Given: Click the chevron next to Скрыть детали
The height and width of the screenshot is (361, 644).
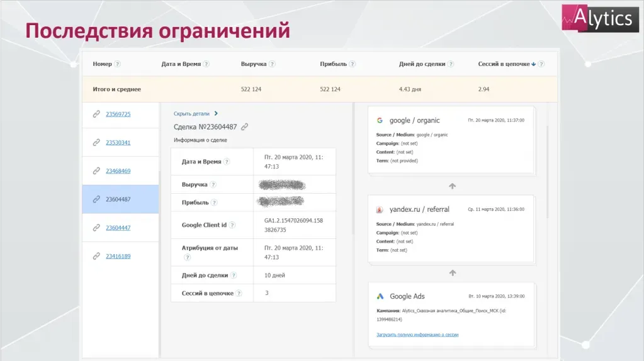Looking at the screenshot, I should click(x=216, y=113).
